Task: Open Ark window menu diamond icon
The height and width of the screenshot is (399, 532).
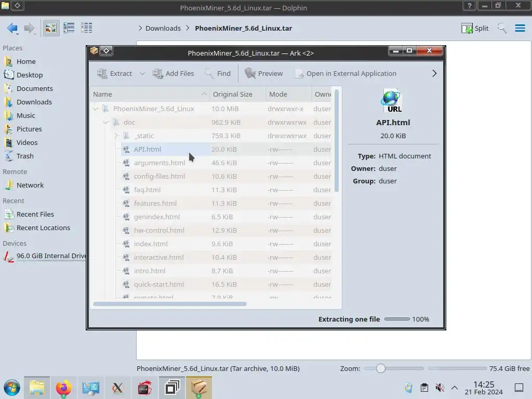Action: (106, 51)
